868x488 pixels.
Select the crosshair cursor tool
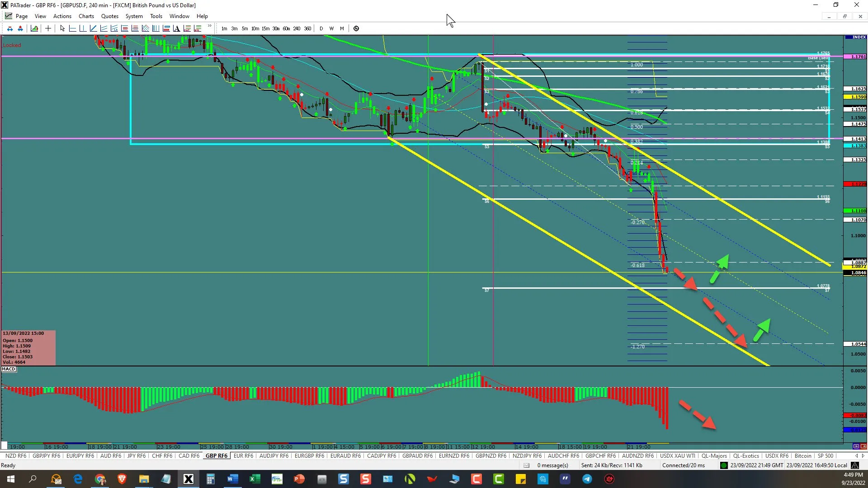(48, 28)
